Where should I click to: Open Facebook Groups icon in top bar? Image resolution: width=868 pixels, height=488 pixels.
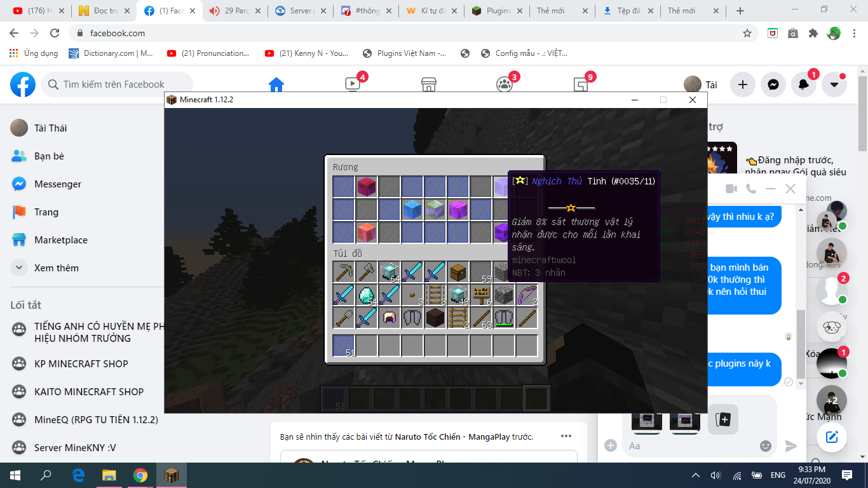(505, 85)
